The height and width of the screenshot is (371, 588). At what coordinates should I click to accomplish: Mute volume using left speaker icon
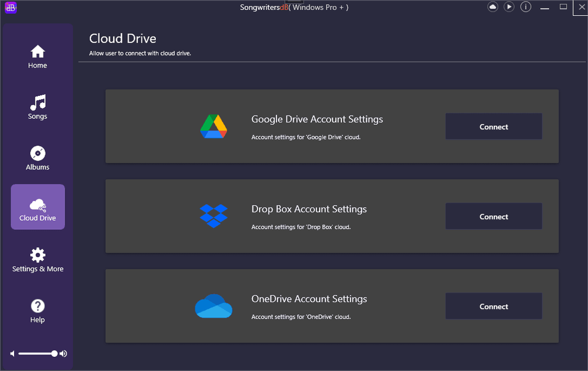13,354
